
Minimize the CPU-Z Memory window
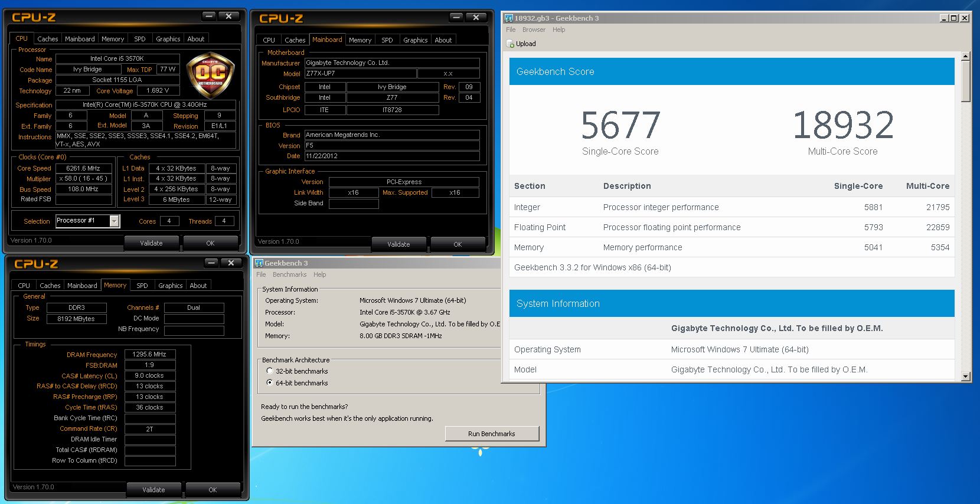tap(211, 263)
